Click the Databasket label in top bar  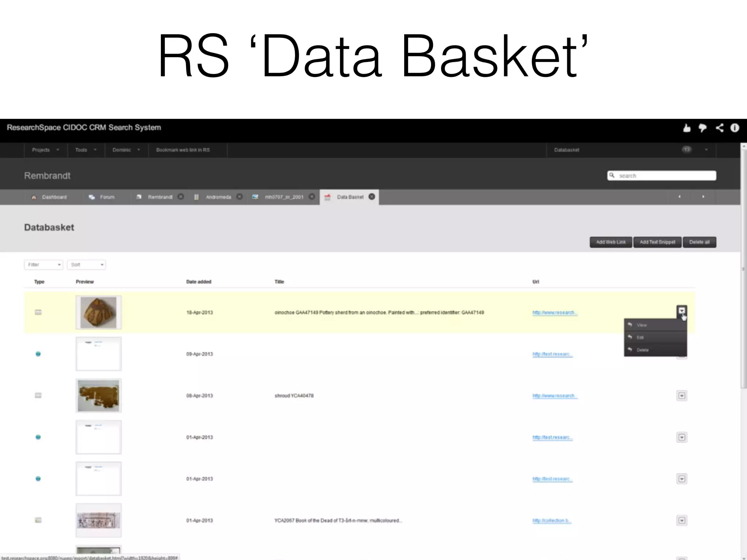(x=566, y=150)
